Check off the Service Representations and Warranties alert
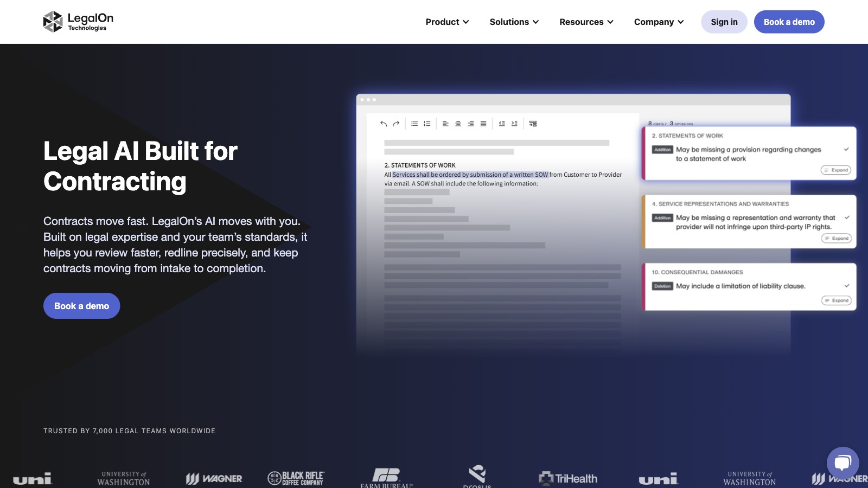The image size is (868, 488). [847, 217]
